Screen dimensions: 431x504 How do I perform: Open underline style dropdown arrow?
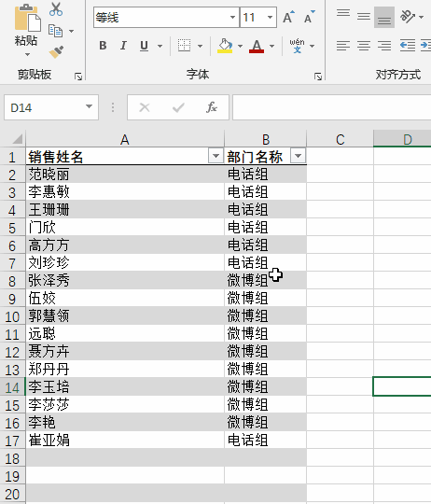160,47
